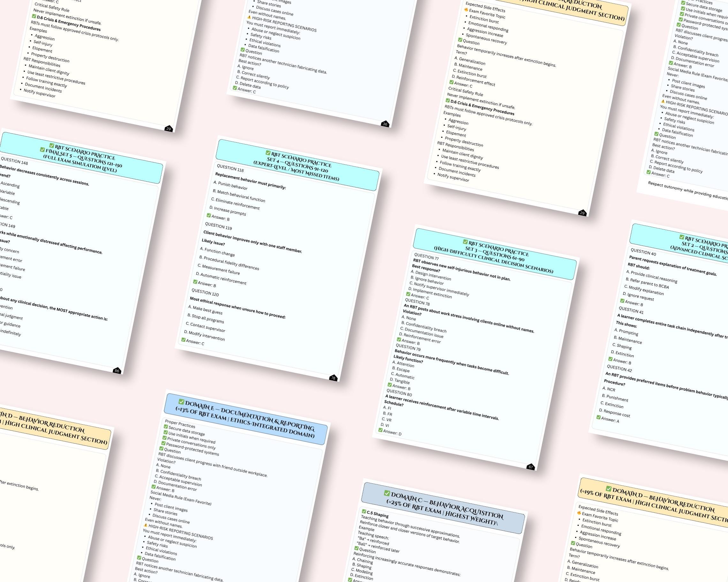Click 'Most ethical response when unsure how to proceed:'
The width and height of the screenshot is (728, 582).
pyautogui.click(x=238, y=308)
